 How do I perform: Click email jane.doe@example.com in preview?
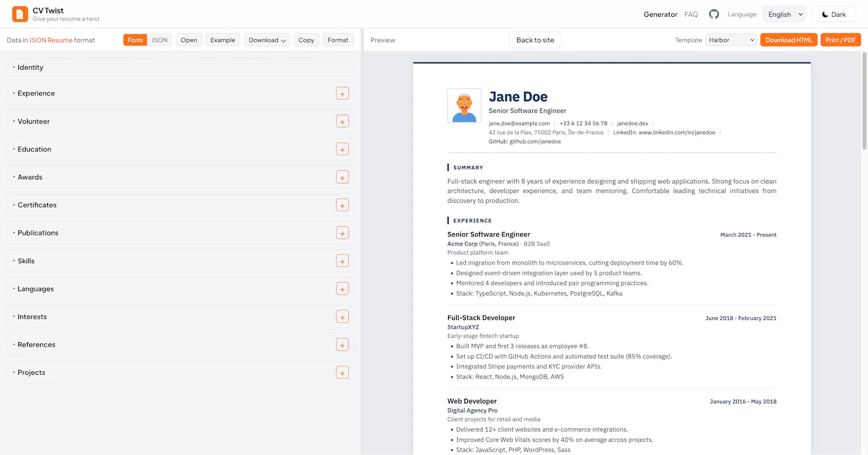(x=519, y=124)
